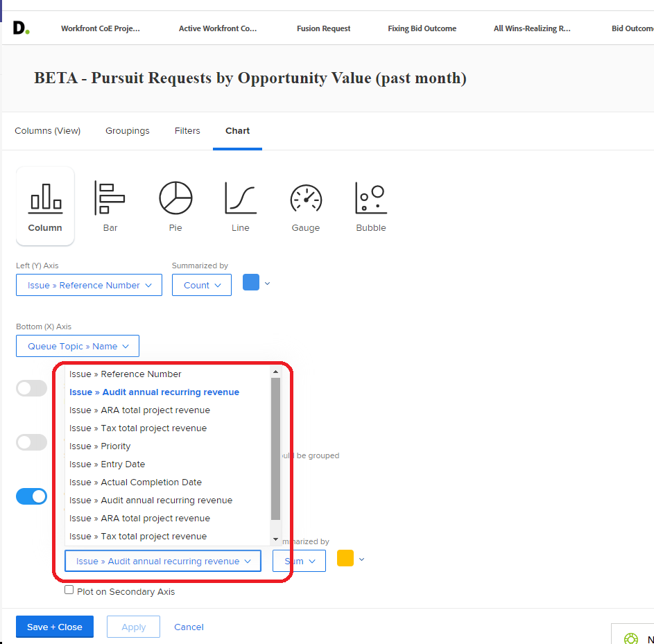Click the Deloitte logo icon
Screen dimensions: 654x644
pyautogui.click(x=21, y=28)
